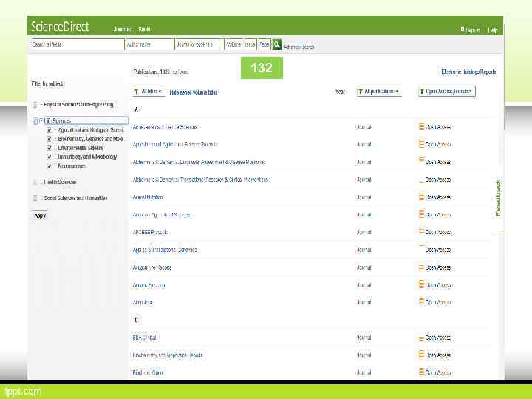The image size is (532, 399).
Task: Click Open Access icon for Agriculture Science Procedia row
Action: (421, 144)
